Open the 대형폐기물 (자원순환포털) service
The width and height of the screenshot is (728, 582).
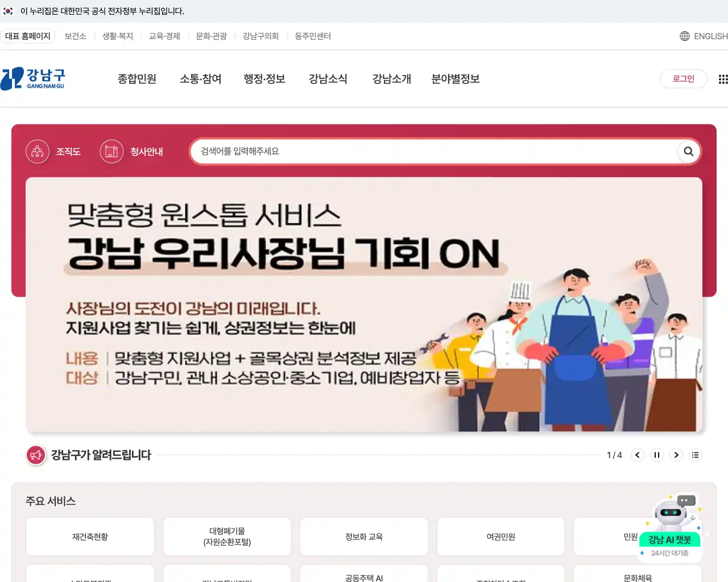pyautogui.click(x=227, y=537)
